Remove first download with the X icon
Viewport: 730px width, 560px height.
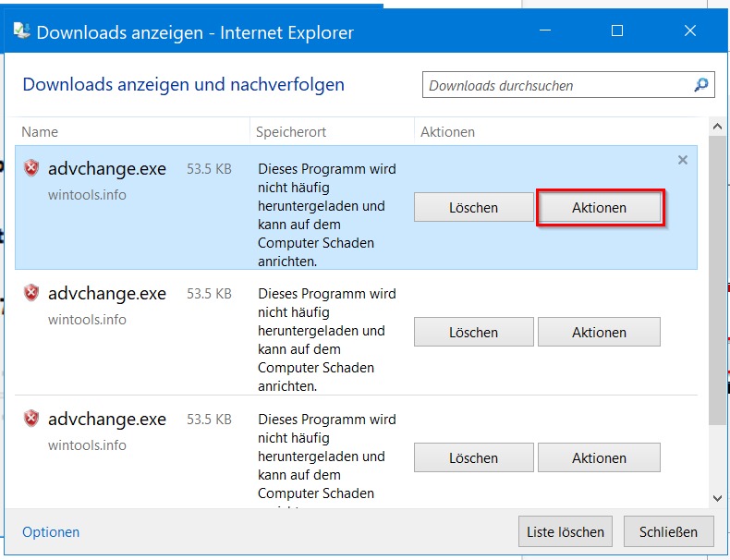pyautogui.click(x=683, y=160)
